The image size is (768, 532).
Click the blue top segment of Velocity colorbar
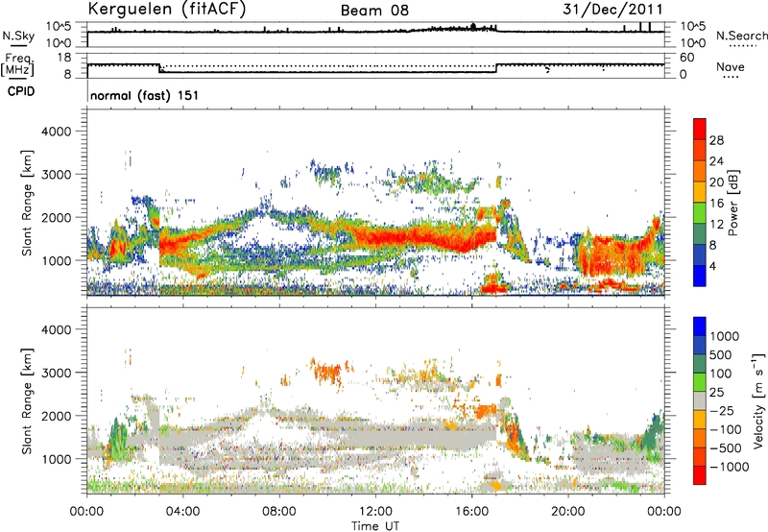click(700, 326)
